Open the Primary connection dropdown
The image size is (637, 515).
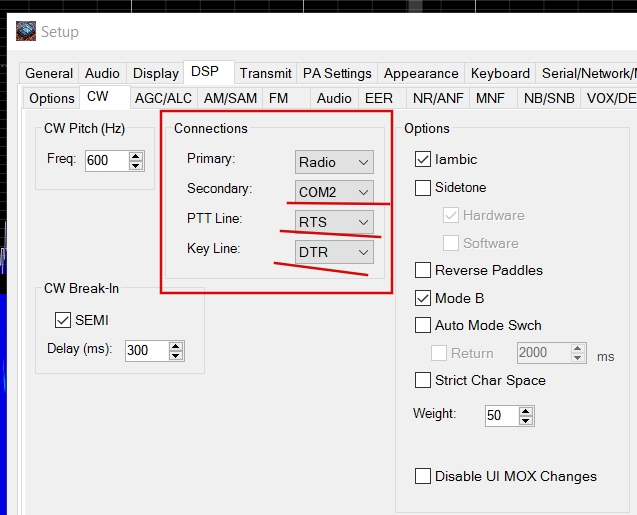(335, 162)
